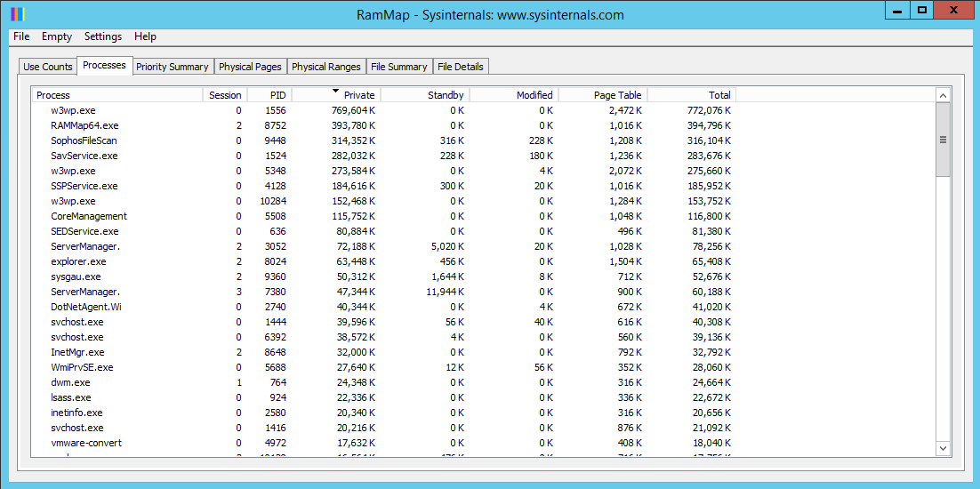Sort by the Session column header

225,95
